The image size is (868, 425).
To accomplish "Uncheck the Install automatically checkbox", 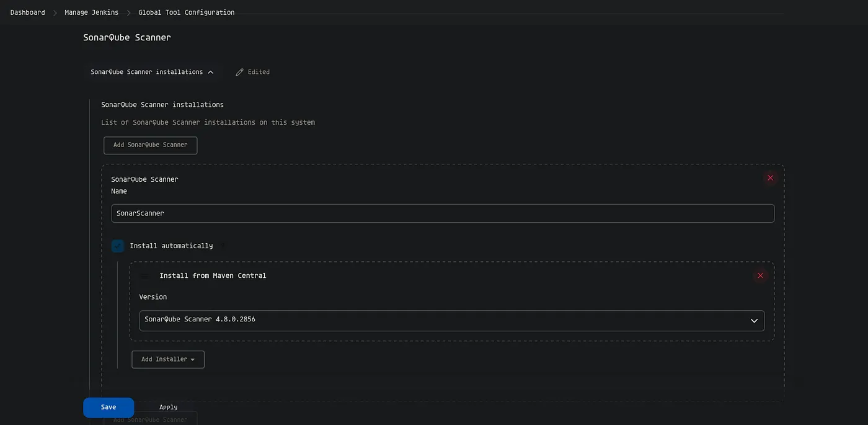I will coord(118,246).
